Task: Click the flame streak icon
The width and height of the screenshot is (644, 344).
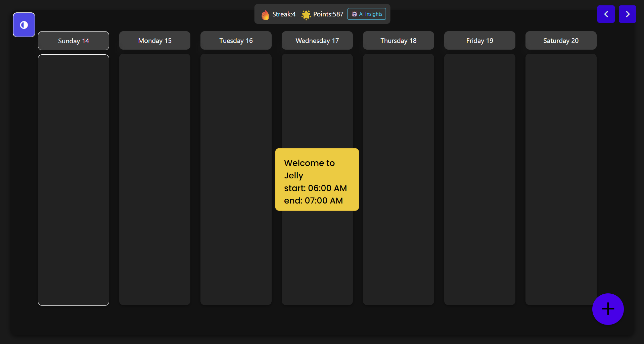Action: [265, 15]
